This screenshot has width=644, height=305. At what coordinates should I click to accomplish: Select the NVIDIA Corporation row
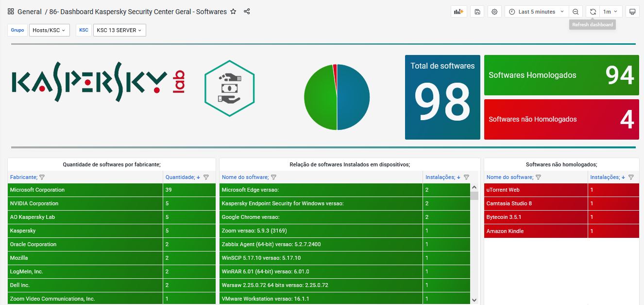coord(112,203)
